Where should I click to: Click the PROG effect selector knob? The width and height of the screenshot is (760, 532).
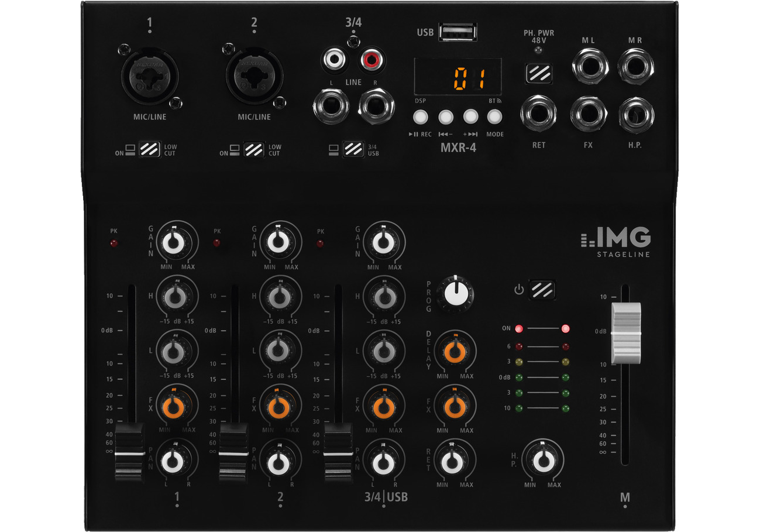(455, 293)
